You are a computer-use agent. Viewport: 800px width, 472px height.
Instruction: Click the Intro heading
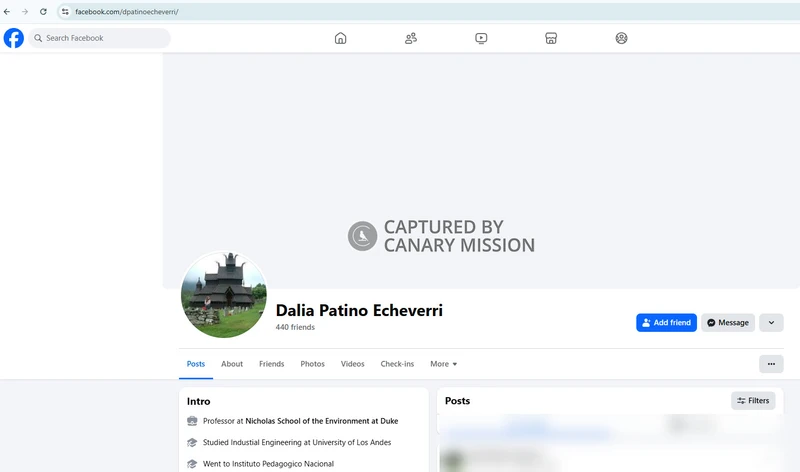pos(198,402)
